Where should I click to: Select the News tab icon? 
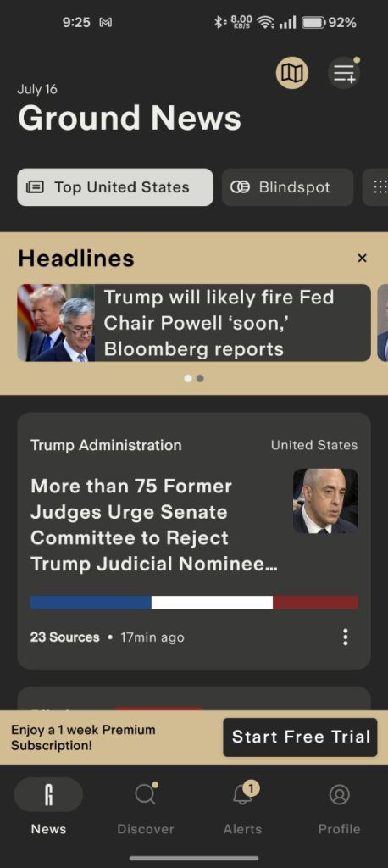[x=48, y=794]
